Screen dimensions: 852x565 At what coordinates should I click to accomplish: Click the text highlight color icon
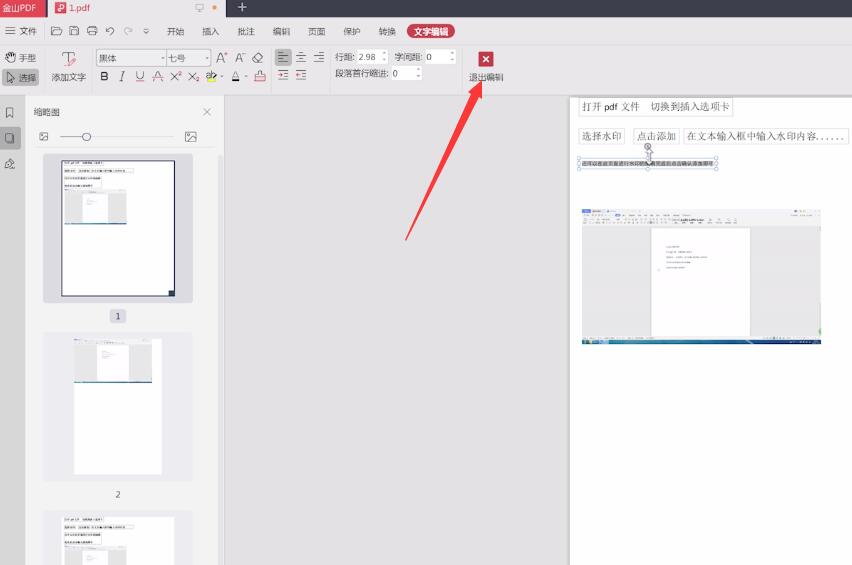point(211,77)
